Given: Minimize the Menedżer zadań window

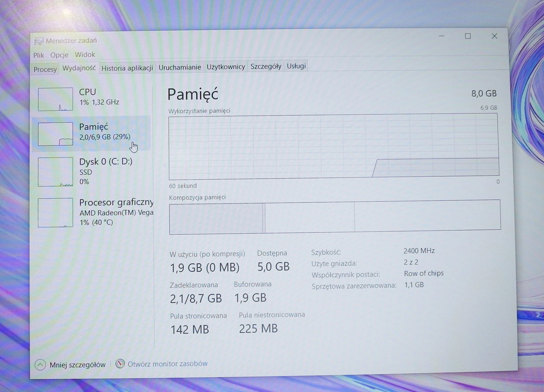Looking at the screenshot, I should 442,36.
